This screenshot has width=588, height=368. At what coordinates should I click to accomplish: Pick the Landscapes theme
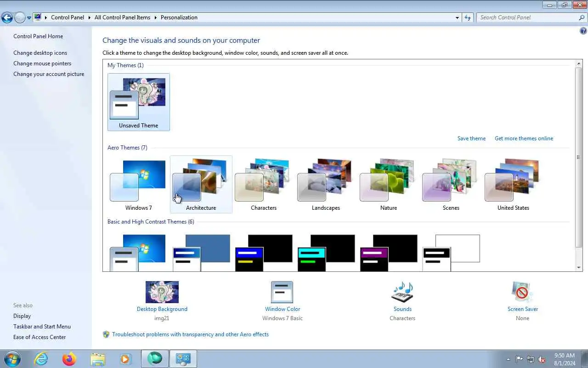pos(326,184)
